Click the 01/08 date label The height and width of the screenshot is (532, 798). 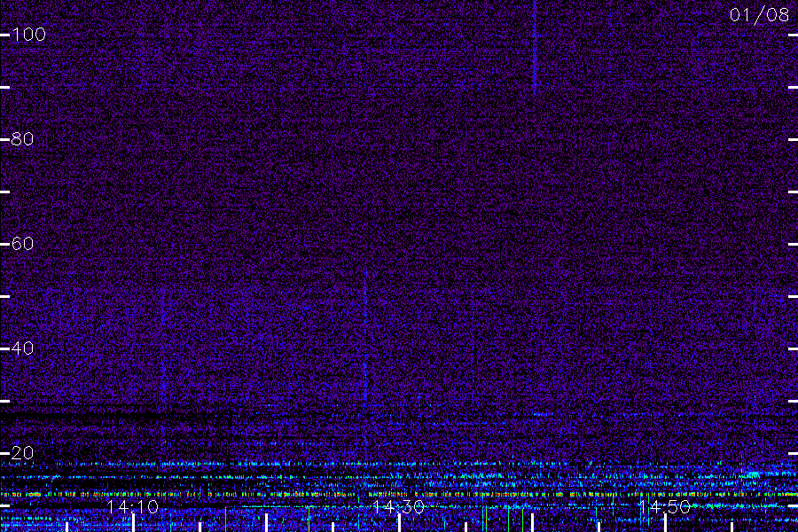[x=759, y=15]
